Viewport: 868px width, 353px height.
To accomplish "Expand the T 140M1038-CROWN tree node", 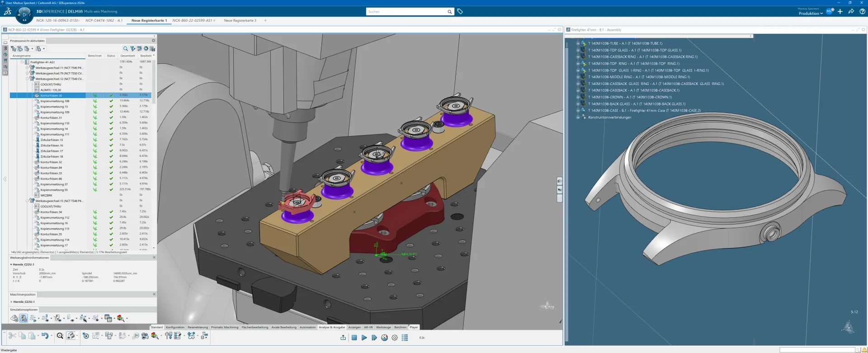I will [x=578, y=97].
